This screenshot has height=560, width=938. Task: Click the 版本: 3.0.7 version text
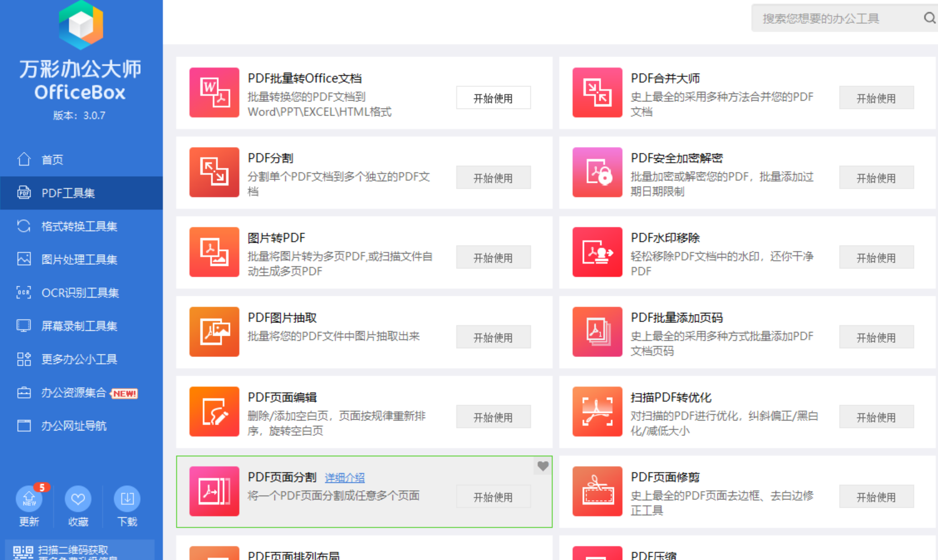79,115
